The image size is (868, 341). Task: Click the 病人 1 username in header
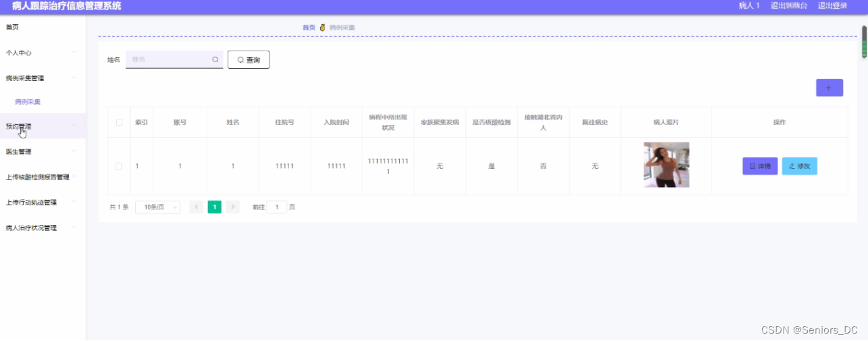click(749, 5)
